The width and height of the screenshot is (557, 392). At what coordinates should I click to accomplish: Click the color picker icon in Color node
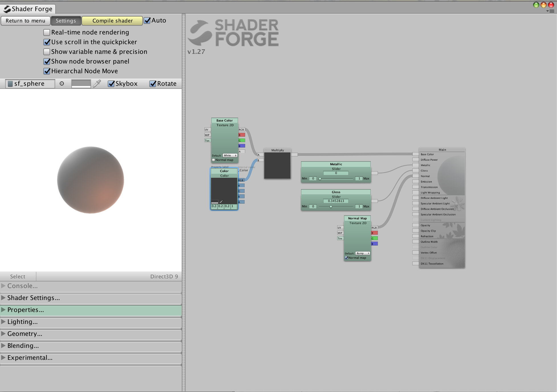221,202
